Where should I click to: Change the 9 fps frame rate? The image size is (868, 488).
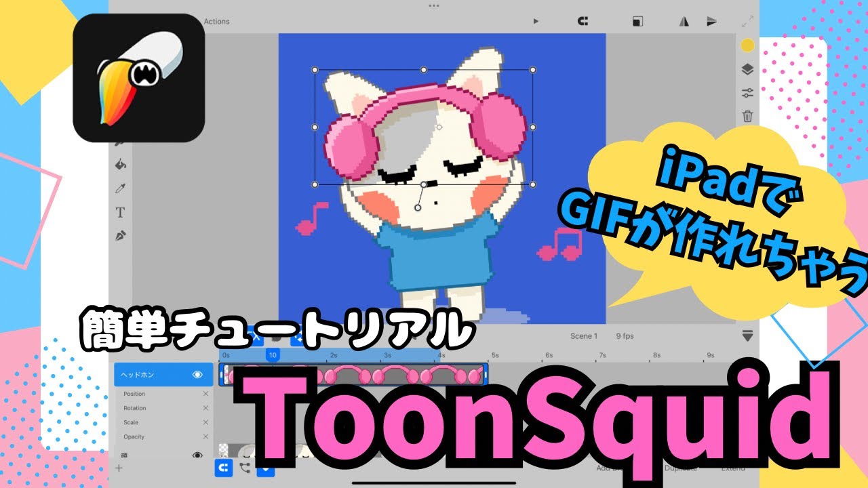tap(625, 336)
